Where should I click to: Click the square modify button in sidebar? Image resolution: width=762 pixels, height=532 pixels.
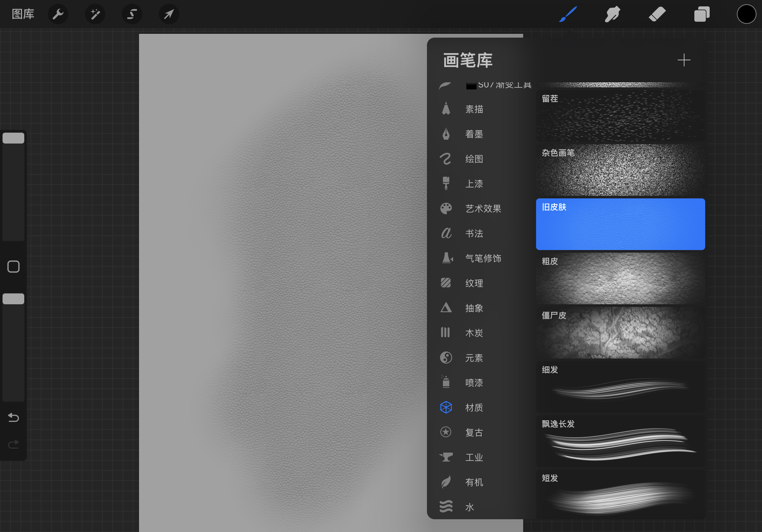13,267
